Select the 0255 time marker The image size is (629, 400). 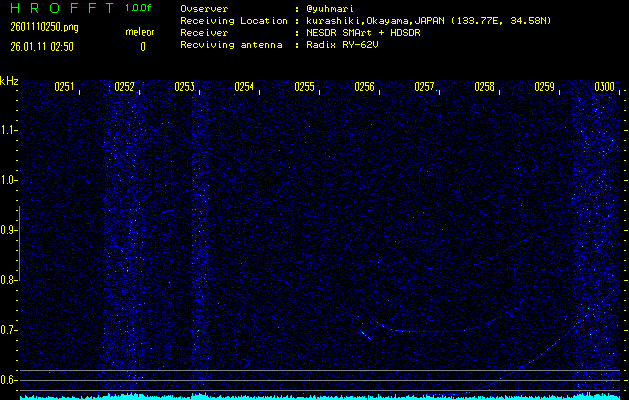point(304,87)
